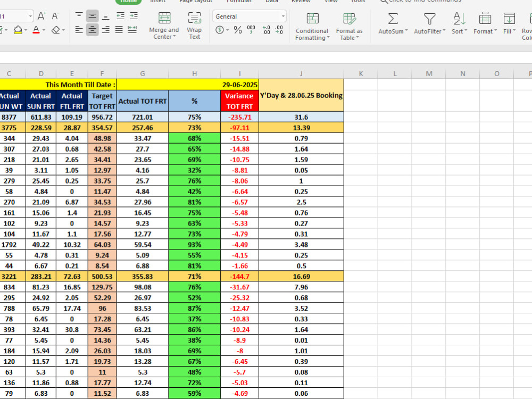
Task: Open the General number format dropdown
Action: tap(282, 16)
